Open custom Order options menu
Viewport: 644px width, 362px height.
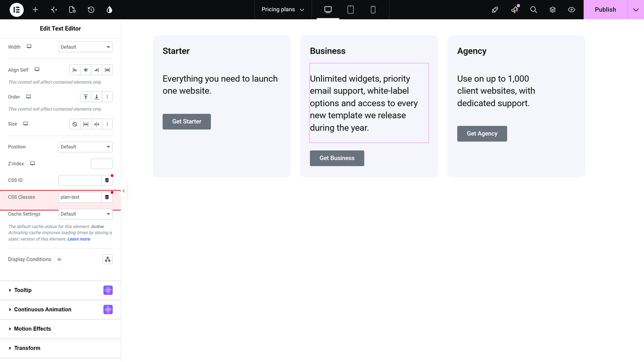point(107,97)
